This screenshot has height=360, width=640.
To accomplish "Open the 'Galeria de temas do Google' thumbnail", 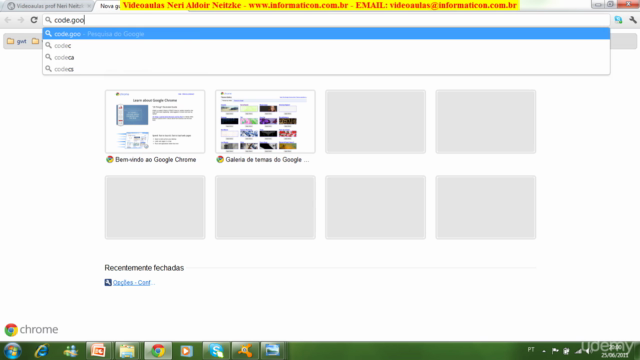I will pyautogui.click(x=265, y=122).
